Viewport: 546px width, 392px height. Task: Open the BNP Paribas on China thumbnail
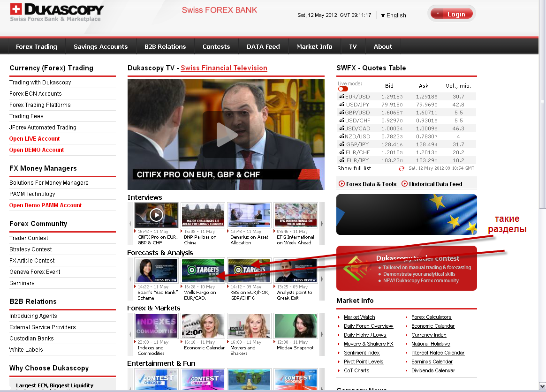pyautogui.click(x=203, y=215)
